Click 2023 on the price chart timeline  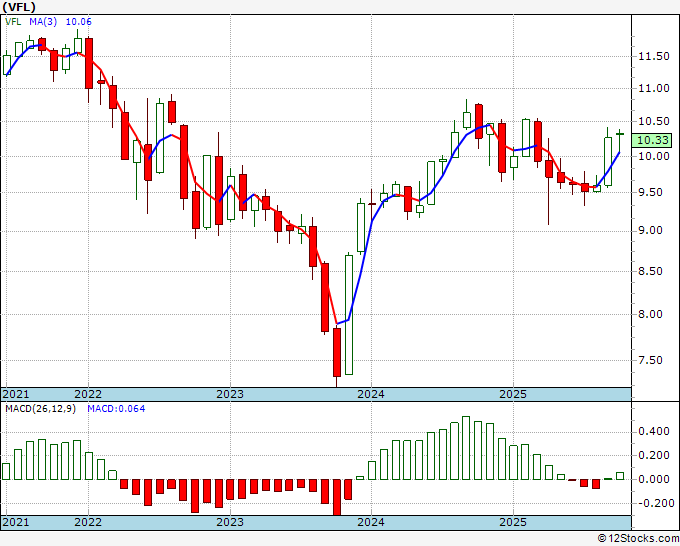230,394
